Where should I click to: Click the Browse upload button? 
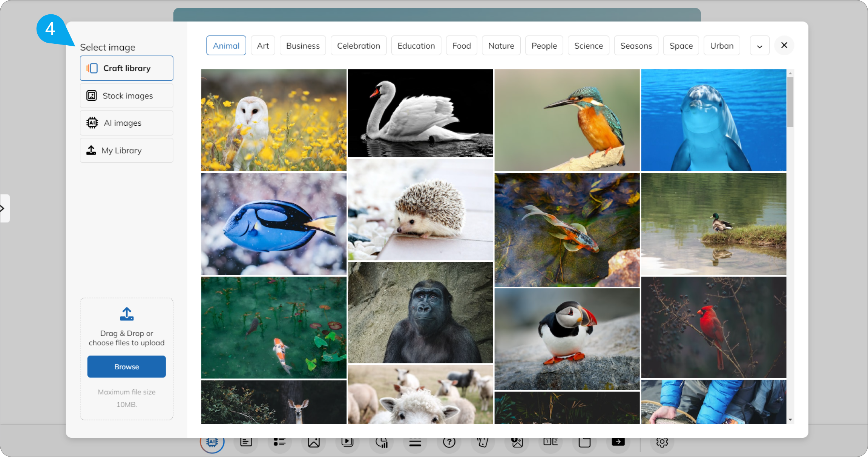point(127,367)
